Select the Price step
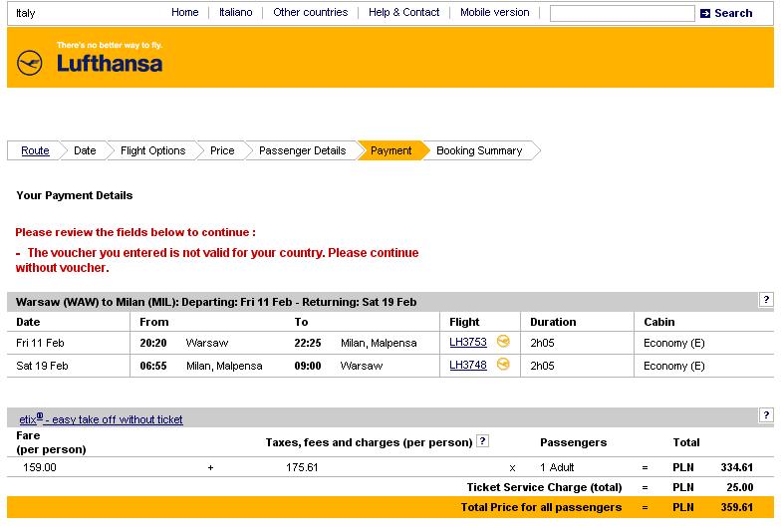The width and height of the screenshot is (781, 532). [222, 150]
